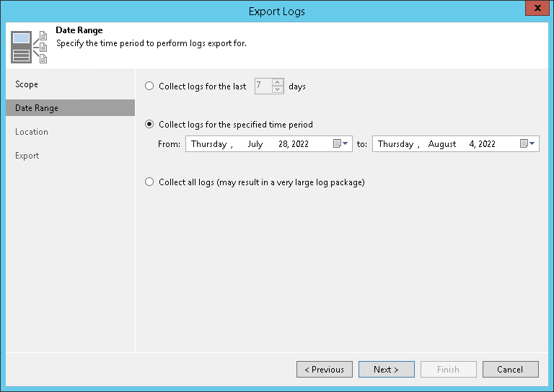Select Collect logs for specified time period
This screenshot has width=554, height=392.
pos(149,125)
